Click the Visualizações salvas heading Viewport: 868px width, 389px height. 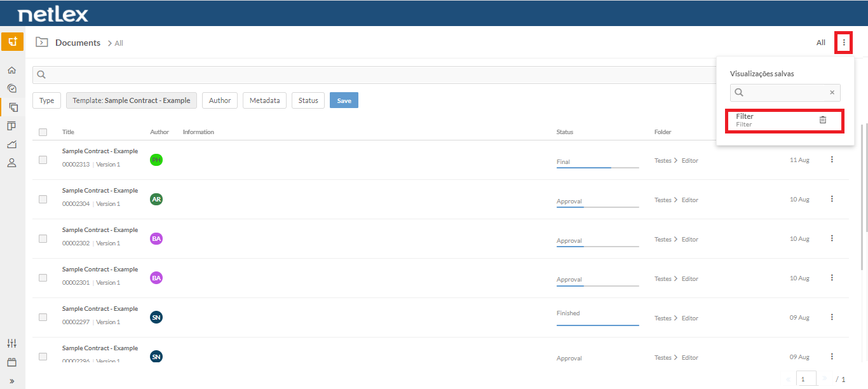(x=762, y=74)
